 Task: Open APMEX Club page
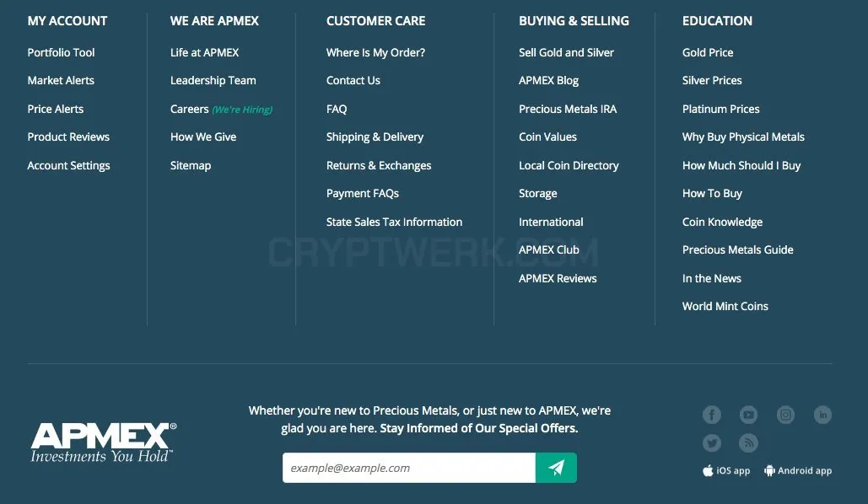pyautogui.click(x=548, y=249)
